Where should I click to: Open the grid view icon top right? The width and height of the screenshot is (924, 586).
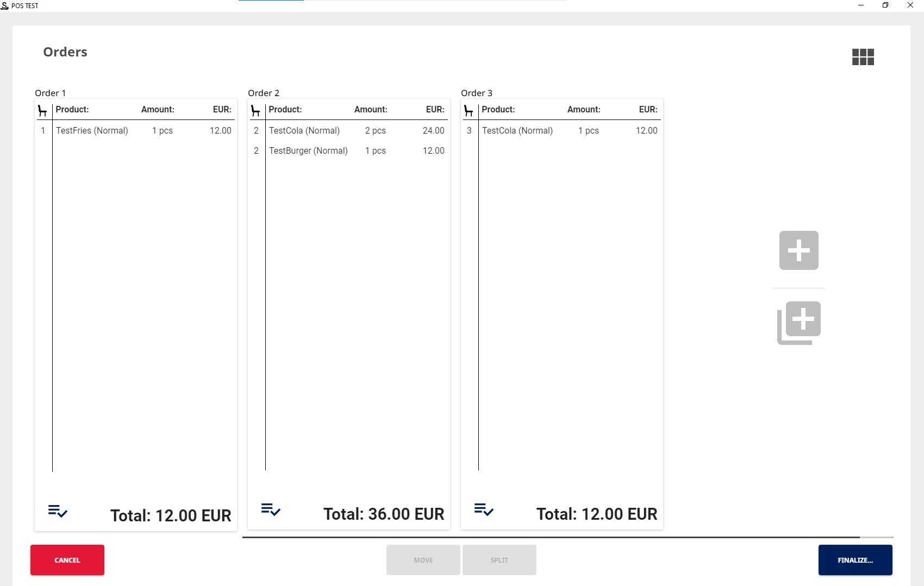tap(863, 56)
